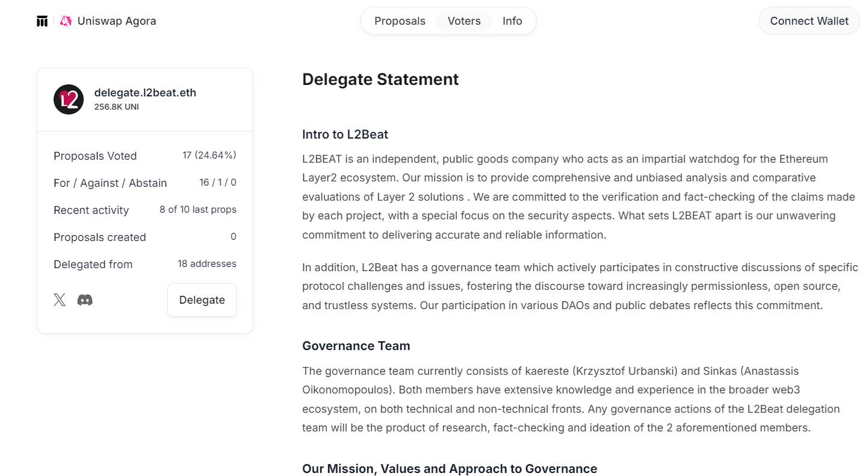Switch to the Proposals tab
Viewport: 868px width, 476px height.
400,21
